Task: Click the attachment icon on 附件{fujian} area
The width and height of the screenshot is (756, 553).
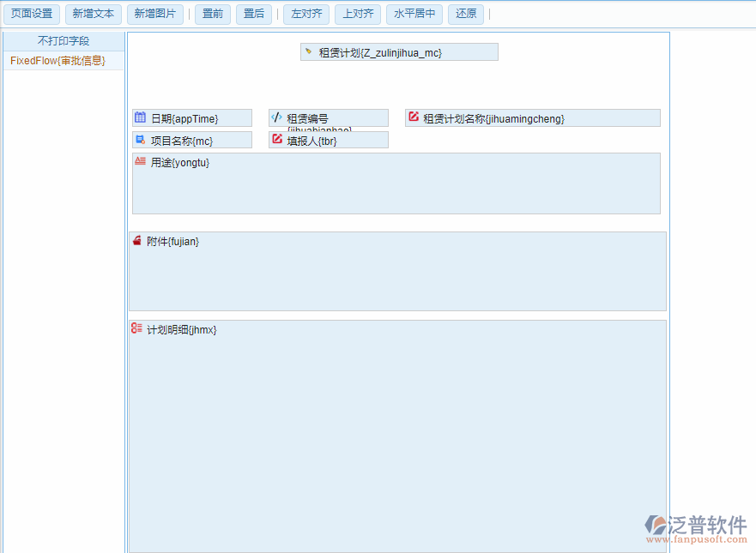Action: pos(137,240)
